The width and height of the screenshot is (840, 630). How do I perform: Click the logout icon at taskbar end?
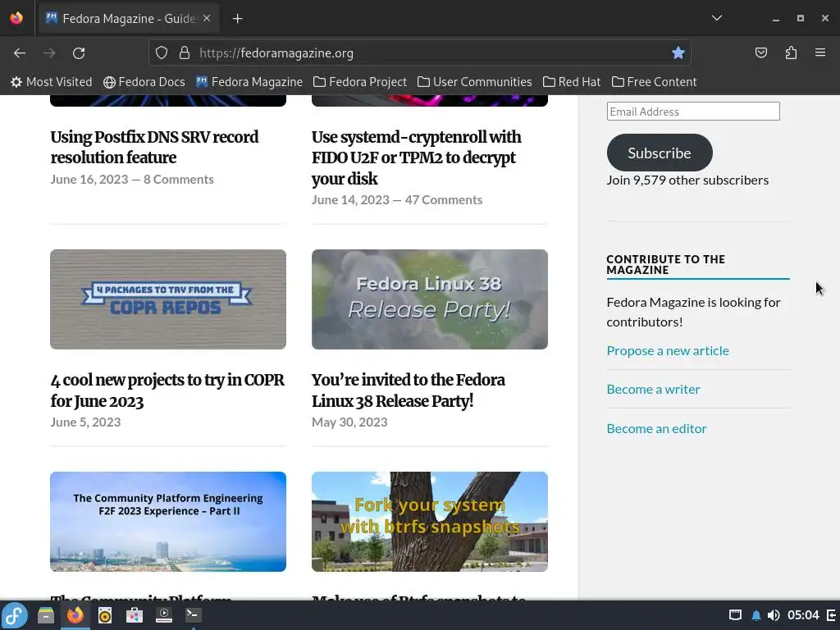click(832, 615)
